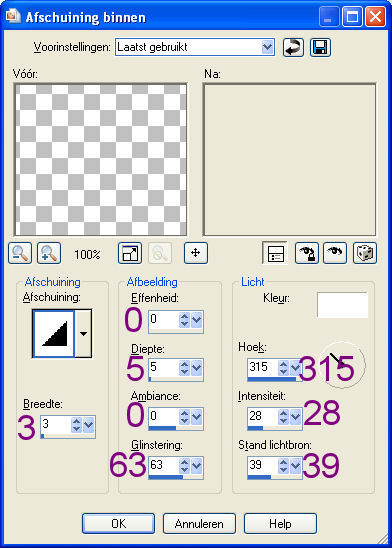The height and width of the screenshot is (548, 392).
Task: Click the Help button
Action: coord(280,524)
